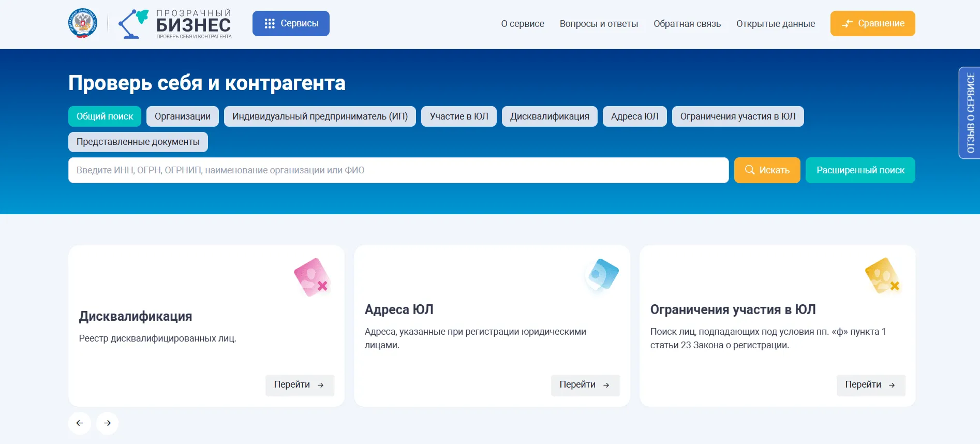Show next cards with right arrow

[x=107, y=423]
